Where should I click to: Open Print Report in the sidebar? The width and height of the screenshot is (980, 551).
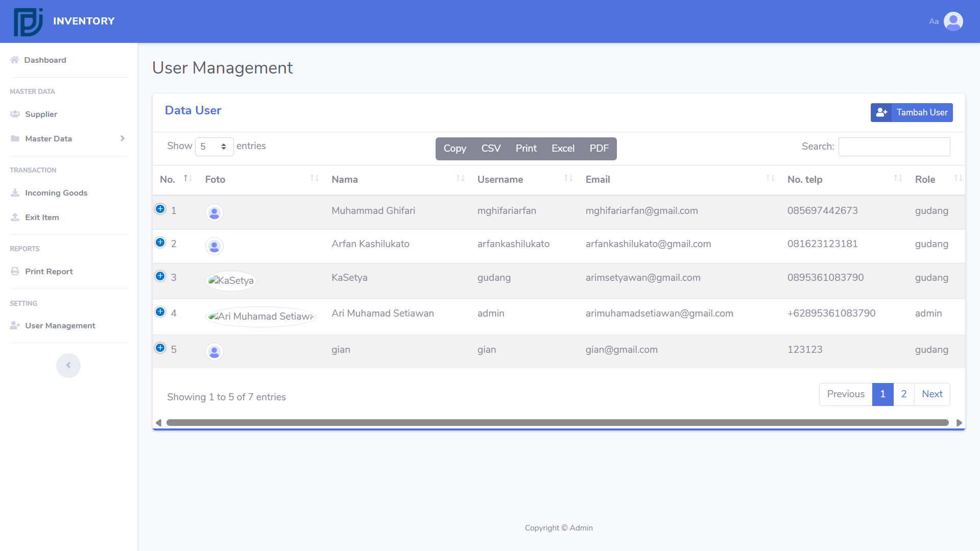49,271
